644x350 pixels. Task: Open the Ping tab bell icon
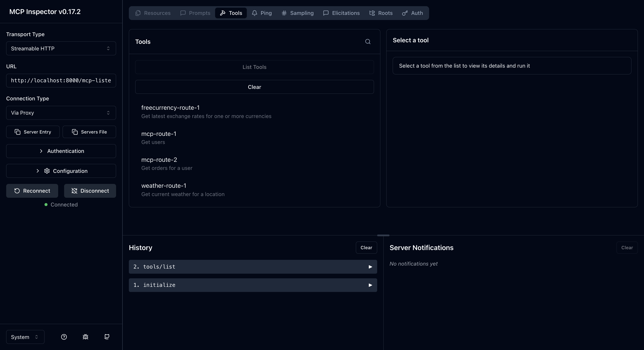pyautogui.click(x=255, y=13)
